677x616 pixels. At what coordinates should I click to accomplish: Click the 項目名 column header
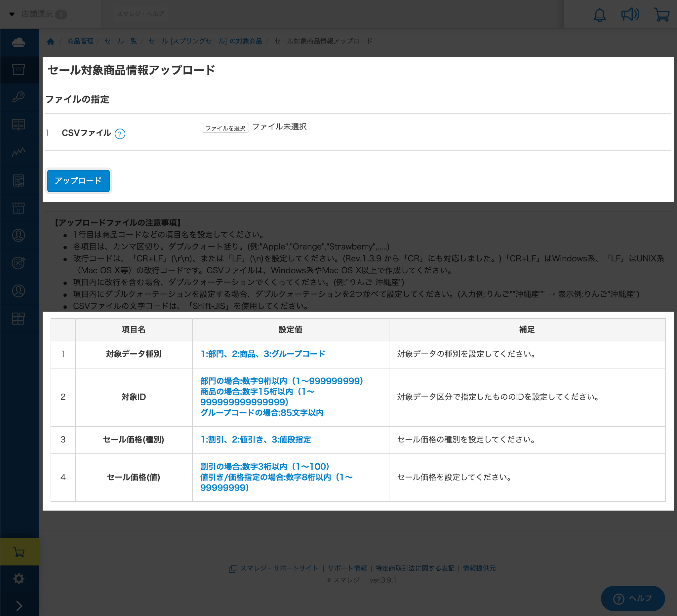pos(134,330)
